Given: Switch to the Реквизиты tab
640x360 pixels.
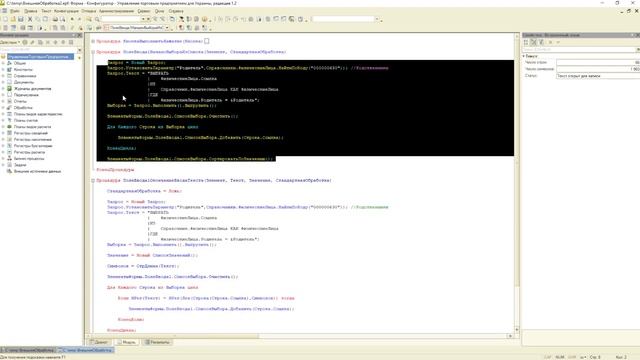Looking at the screenshot, I should click(157, 342).
